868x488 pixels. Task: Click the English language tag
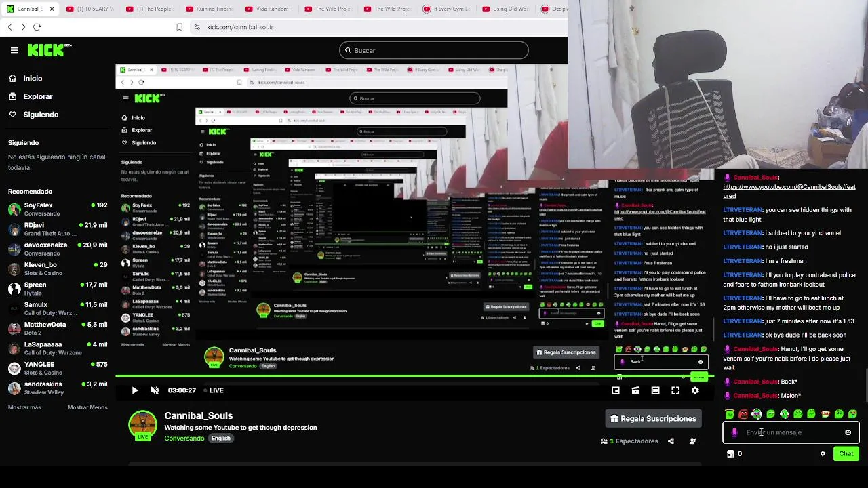[x=220, y=439]
